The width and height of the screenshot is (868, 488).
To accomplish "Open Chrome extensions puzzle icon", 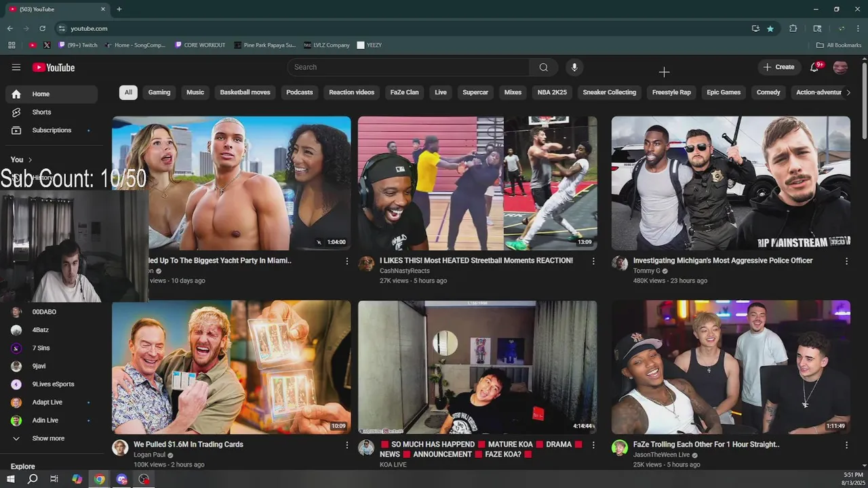I will pyautogui.click(x=793, y=28).
